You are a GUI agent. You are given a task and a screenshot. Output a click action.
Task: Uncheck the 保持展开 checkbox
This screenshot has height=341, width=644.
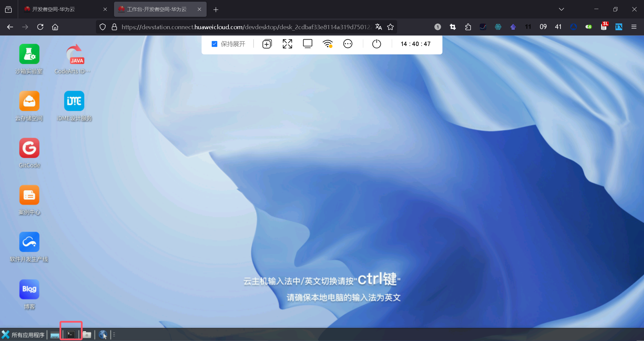pos(214,44)
